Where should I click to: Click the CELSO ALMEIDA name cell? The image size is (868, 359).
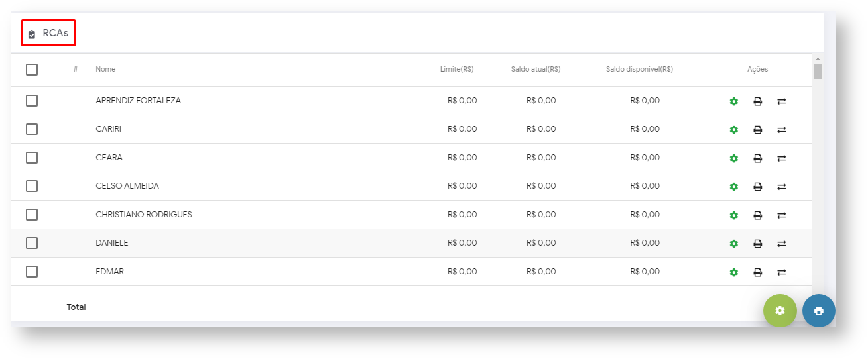click(x=127, y=186)
